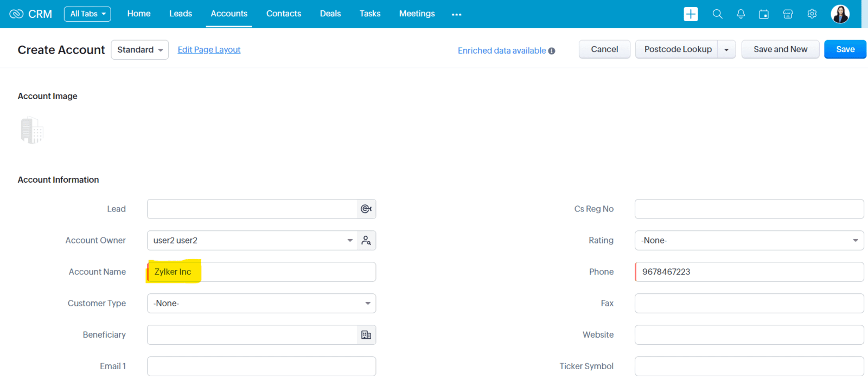Click the Account Owner user lookup icon
868x386 pixels.
click(366, 241)
